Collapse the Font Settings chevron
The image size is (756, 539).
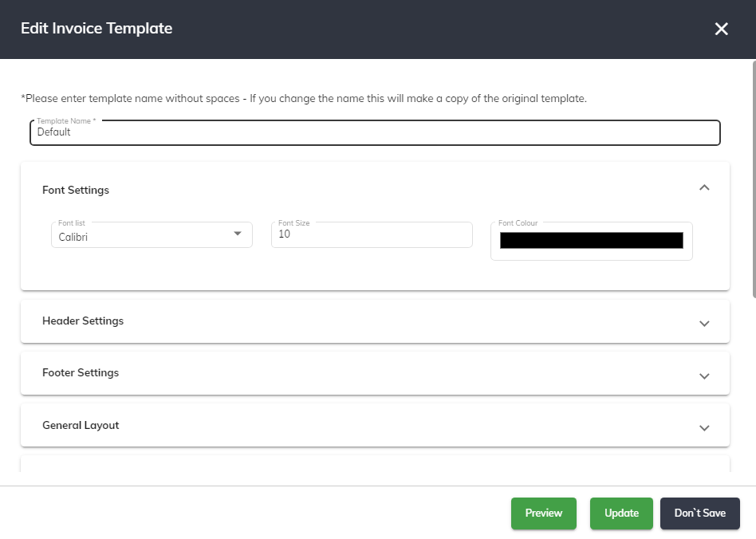(704, 187)
